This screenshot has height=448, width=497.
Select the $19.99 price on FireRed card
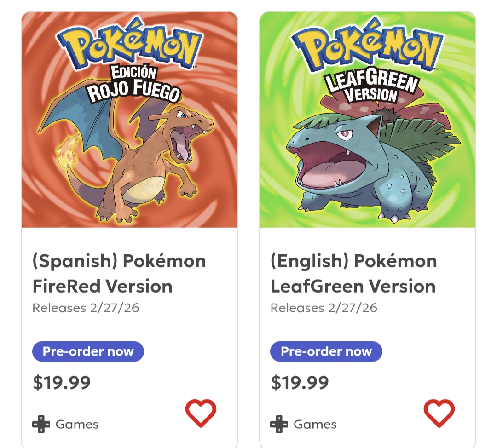tap(62, 382)
